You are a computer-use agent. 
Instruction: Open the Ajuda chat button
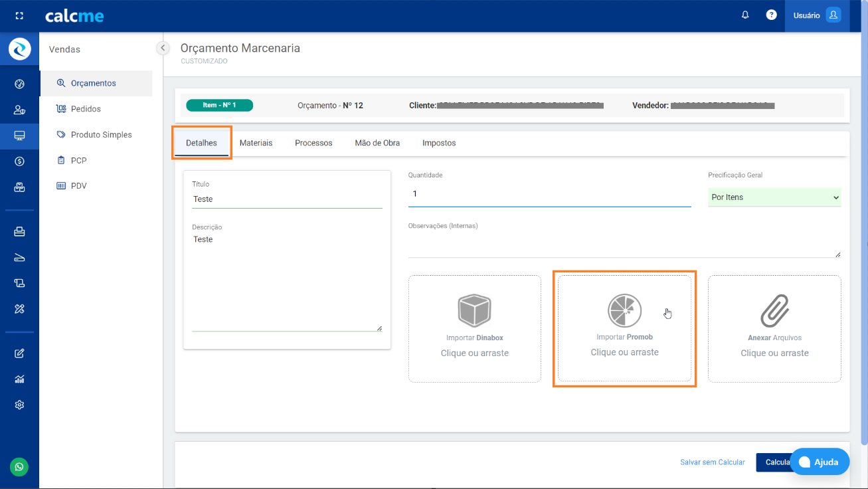point(819,462)
